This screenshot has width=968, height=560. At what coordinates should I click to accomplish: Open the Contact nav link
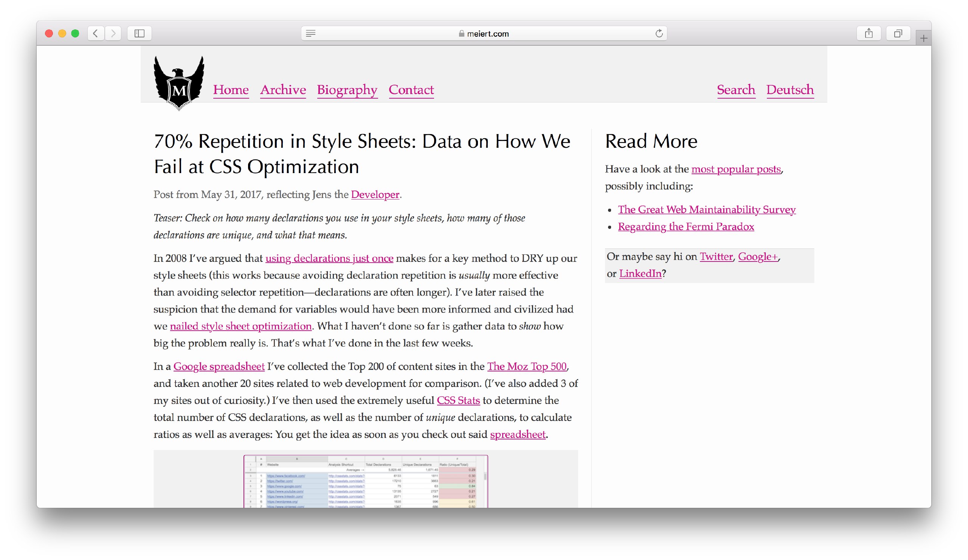pyautogui.click(x=411, y=90)
